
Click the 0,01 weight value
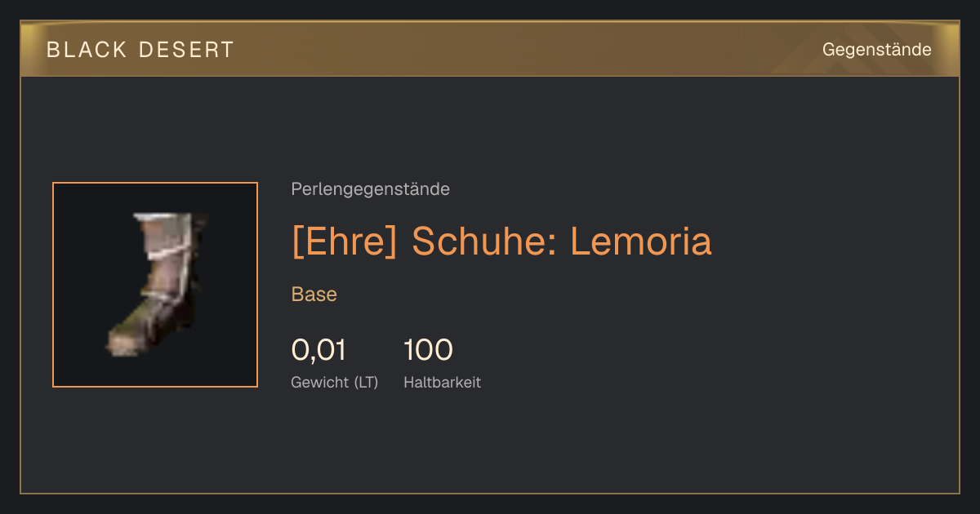[318, 350]
